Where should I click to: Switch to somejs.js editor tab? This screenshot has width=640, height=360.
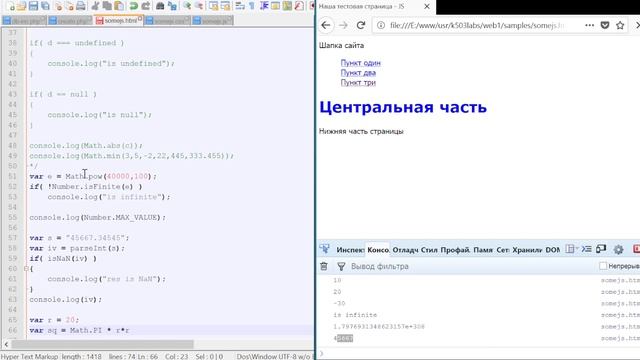pos(213,20)
